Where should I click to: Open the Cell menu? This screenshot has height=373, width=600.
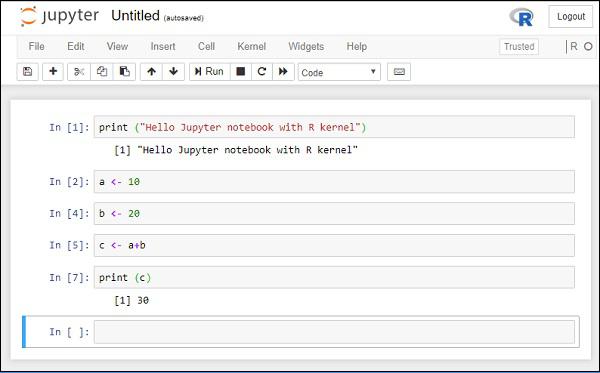click(x=206, y=46)
